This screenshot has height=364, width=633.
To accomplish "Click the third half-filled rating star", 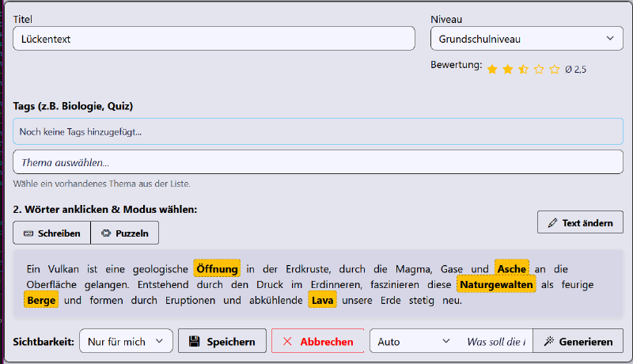I will point(523,70).
